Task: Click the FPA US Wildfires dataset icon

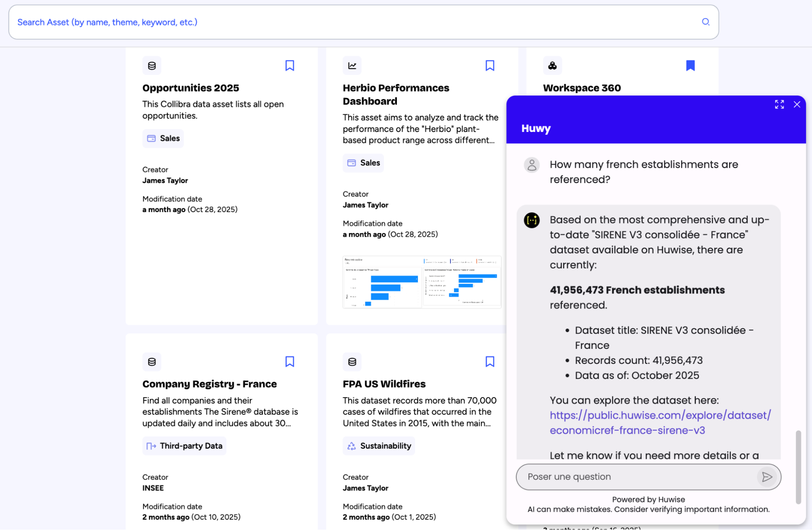Action: point(352,362)
